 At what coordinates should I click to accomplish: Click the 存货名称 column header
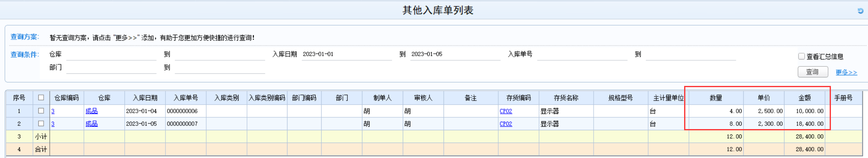click(x=566, y=98)
